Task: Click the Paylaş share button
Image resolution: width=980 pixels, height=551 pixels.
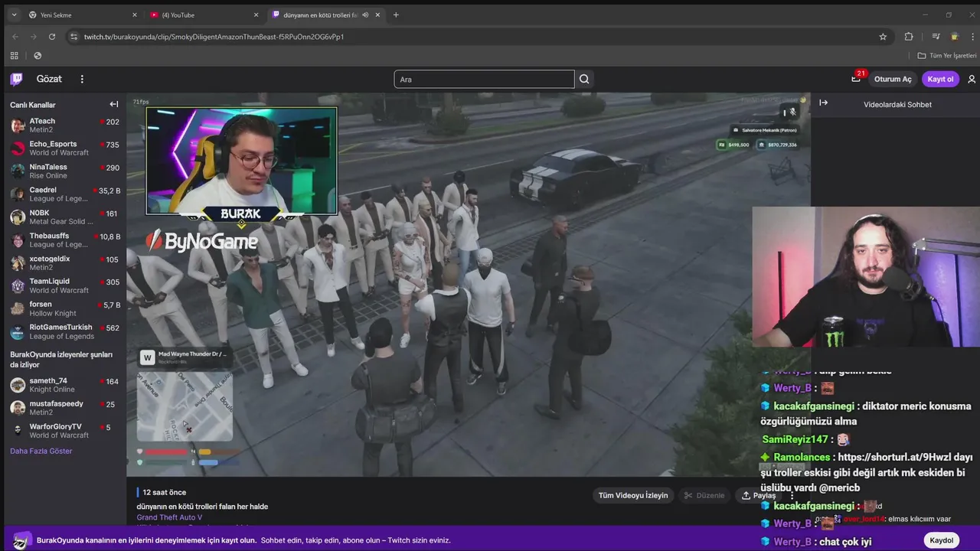Action: pyautogui.click(x=758, y=495)
